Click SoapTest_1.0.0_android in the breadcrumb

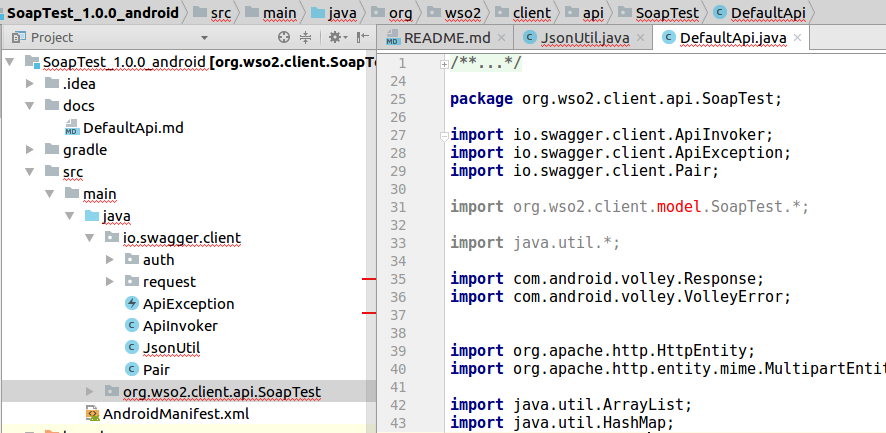click(93, 13)
